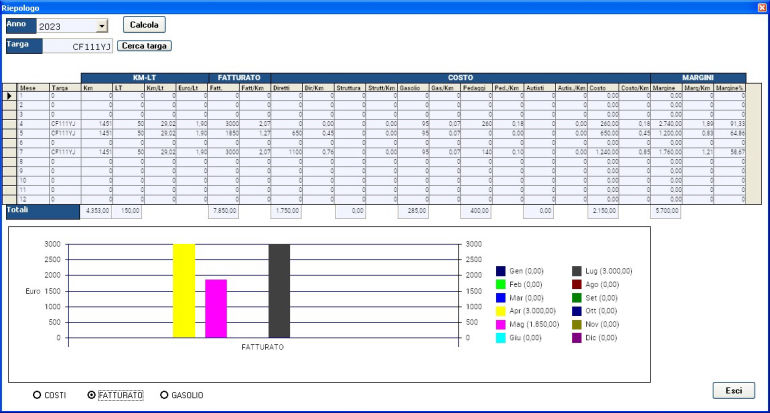Click the row header of month 12

point(9,199)
